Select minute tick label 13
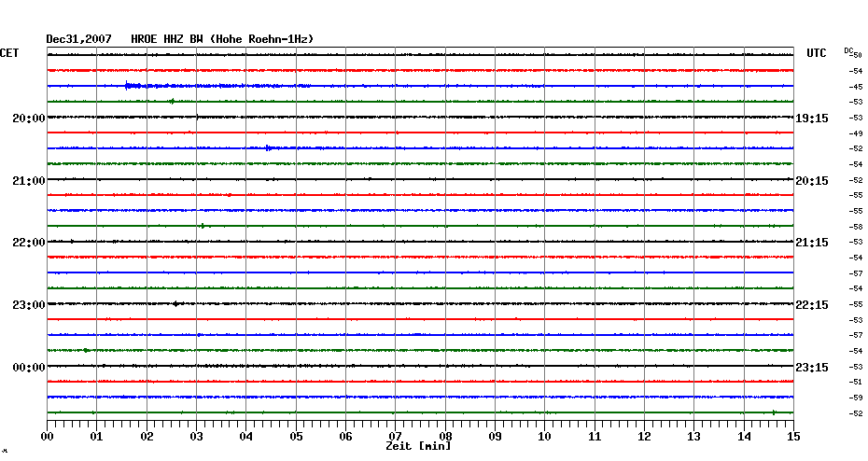Viewport: 868px width, 461px height. click(693, 437)
